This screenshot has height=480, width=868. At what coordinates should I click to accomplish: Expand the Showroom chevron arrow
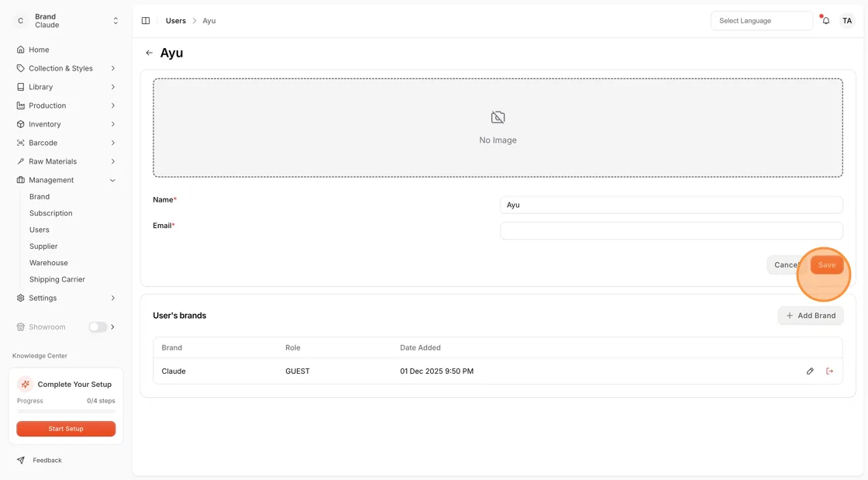113,326
